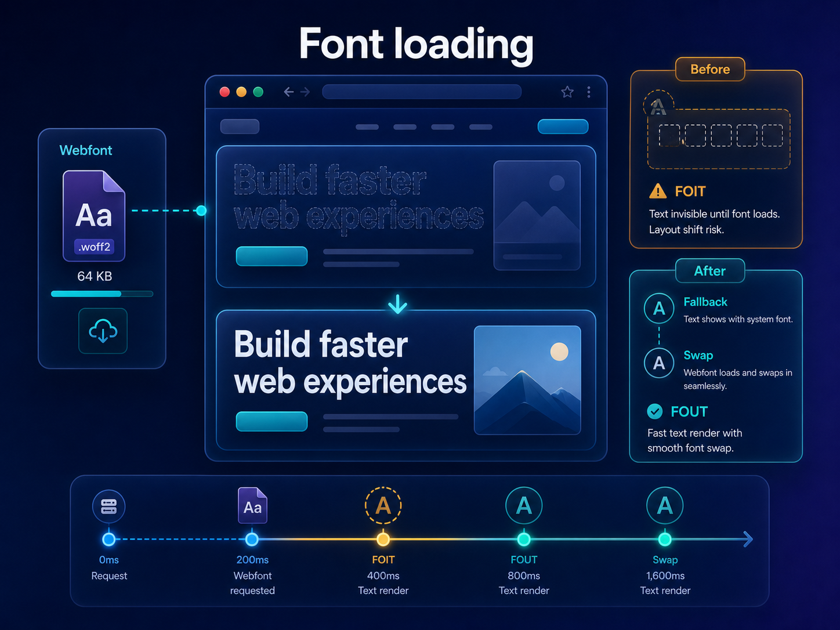
Task: Click the Fallback letter A icon
Action: [659, 309]
